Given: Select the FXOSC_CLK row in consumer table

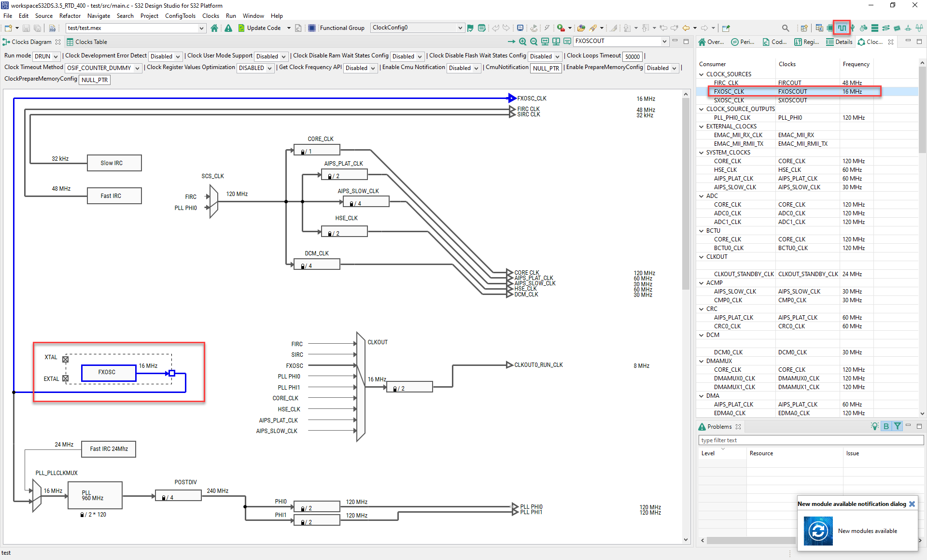Looking at the screenshot, I should point(808,92).
